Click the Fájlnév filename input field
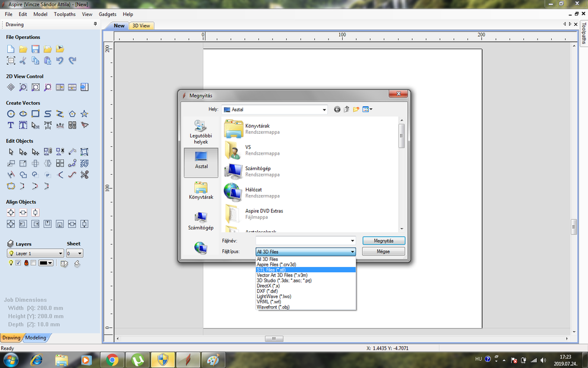 click(x=302, y=241)
